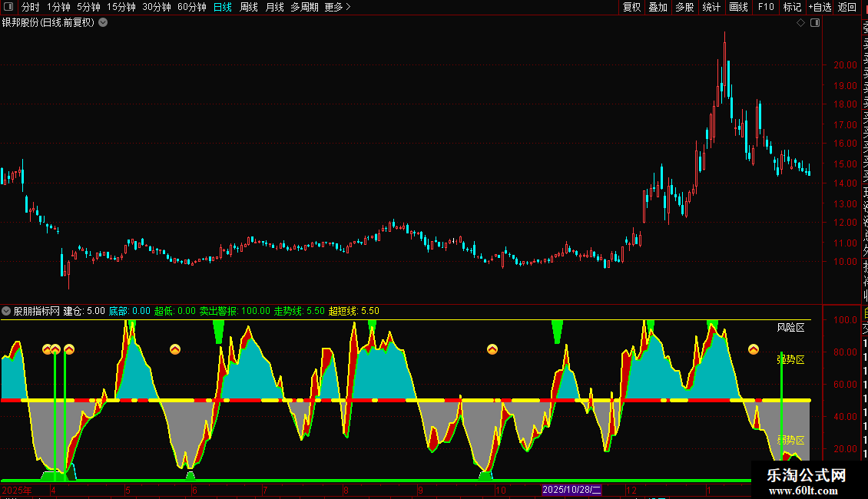
Task: Click the 20.00 price axis label
Action: click(x=845, y=64)
